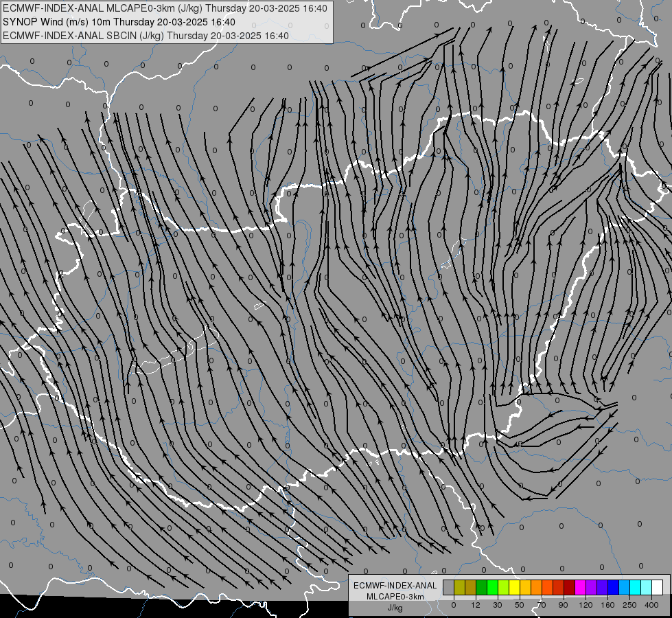Pick the olive swatch after the 0 tick

pos(459,587)
